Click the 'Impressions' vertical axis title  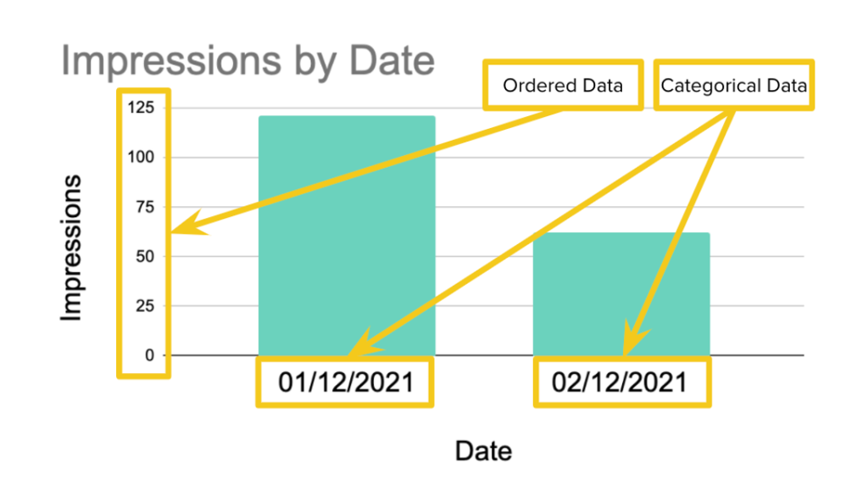click(71, 248)
